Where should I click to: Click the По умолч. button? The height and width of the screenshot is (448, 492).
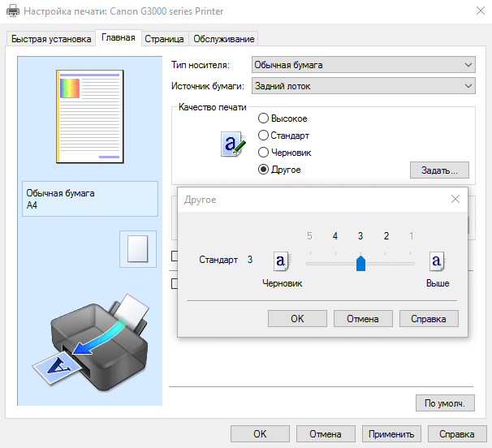pyautogui.click(x=445, y=403)
